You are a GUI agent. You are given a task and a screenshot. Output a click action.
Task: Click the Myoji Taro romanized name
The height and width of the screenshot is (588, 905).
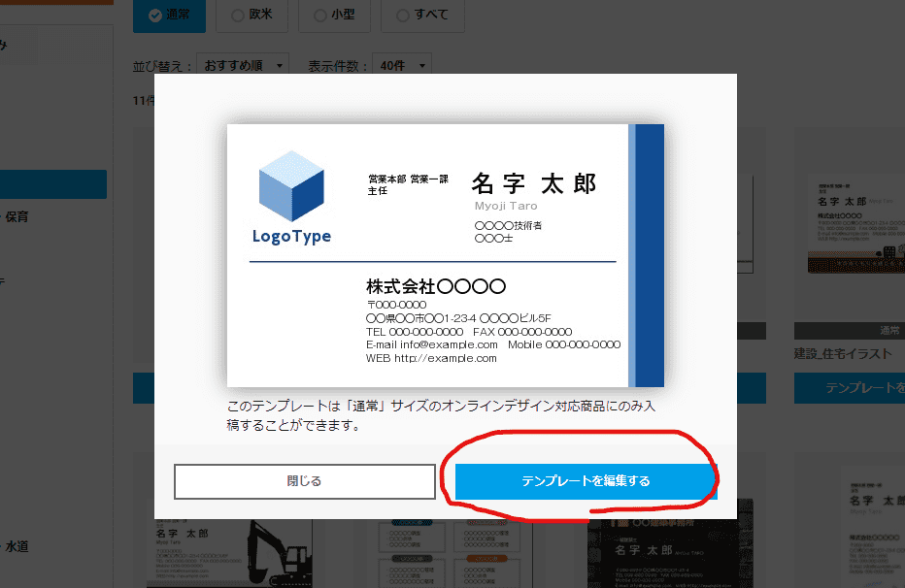[506, 206]
